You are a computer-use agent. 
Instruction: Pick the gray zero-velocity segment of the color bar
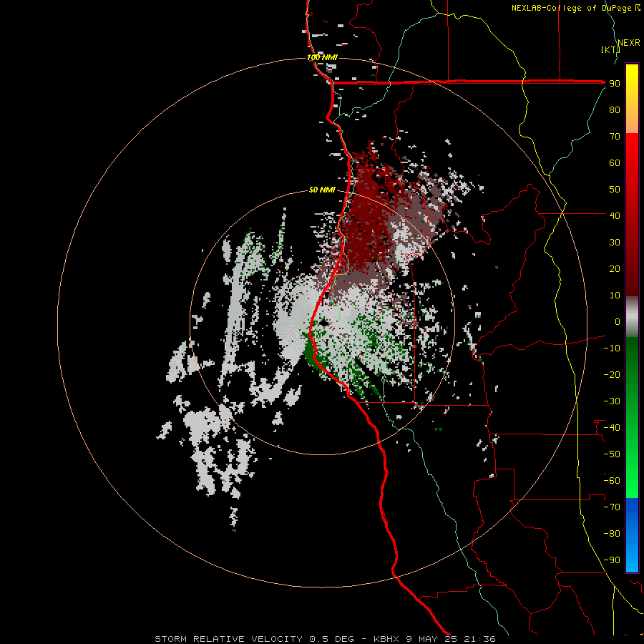[x=632, y=317]
